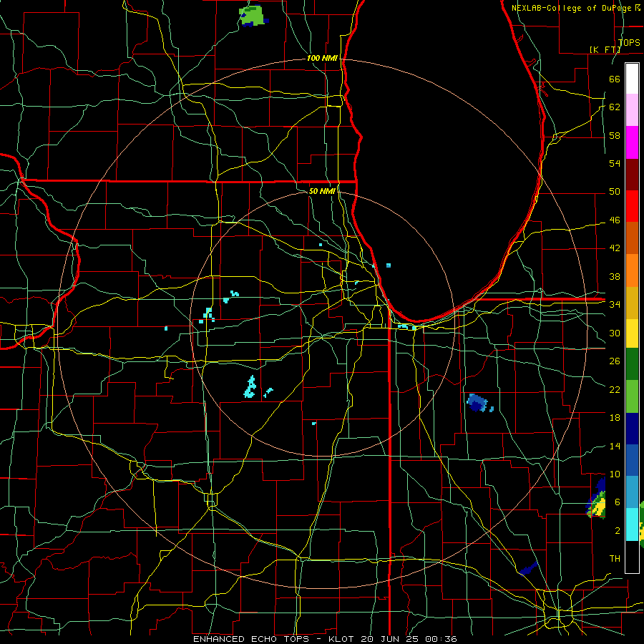Click the "K FT" units label
Image resolution: width=644 pixels, height=644 pixels.
tap(605, 49)
